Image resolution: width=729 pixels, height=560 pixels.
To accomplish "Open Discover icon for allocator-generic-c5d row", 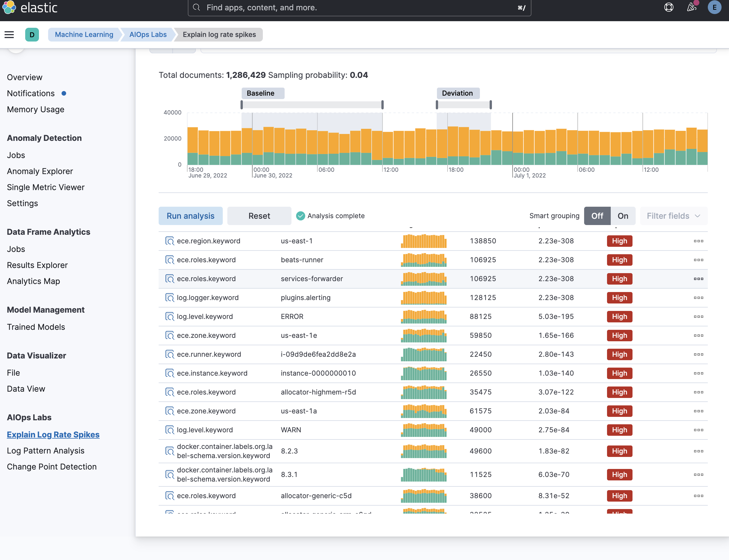I will tap(170, 496).
